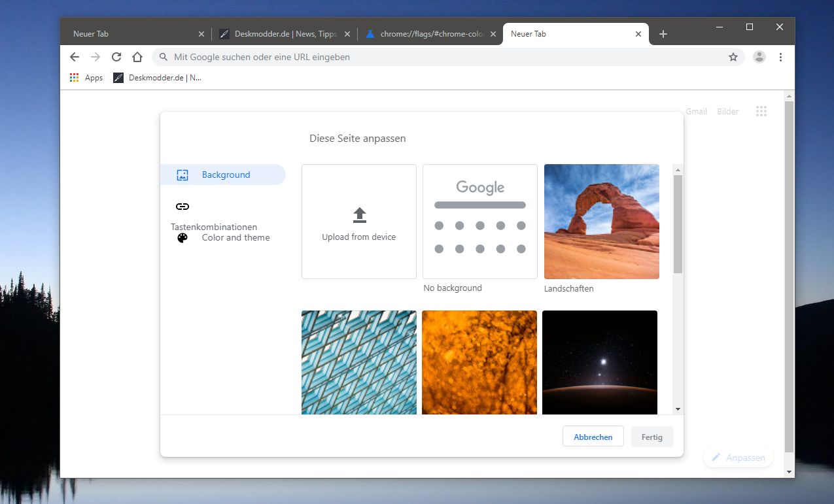This screenshot has width=834, height=504.
Task: Click the page scrollbar down arrow
Action: click(790, 472)
